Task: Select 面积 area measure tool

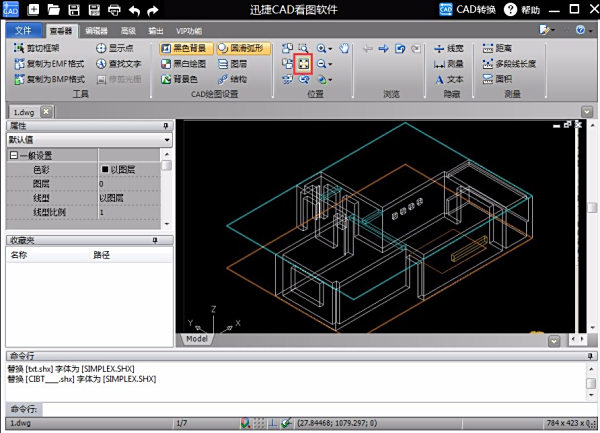Action: [497, 79]
